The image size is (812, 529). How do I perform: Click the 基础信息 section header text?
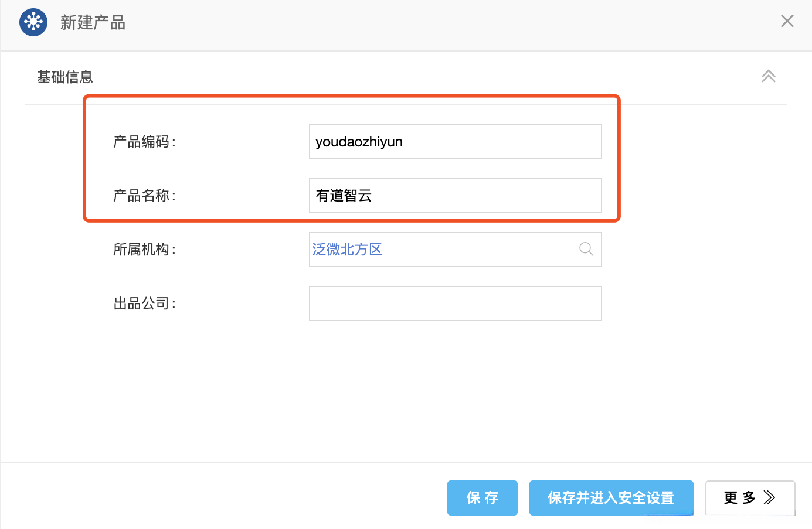click(65, 77)
